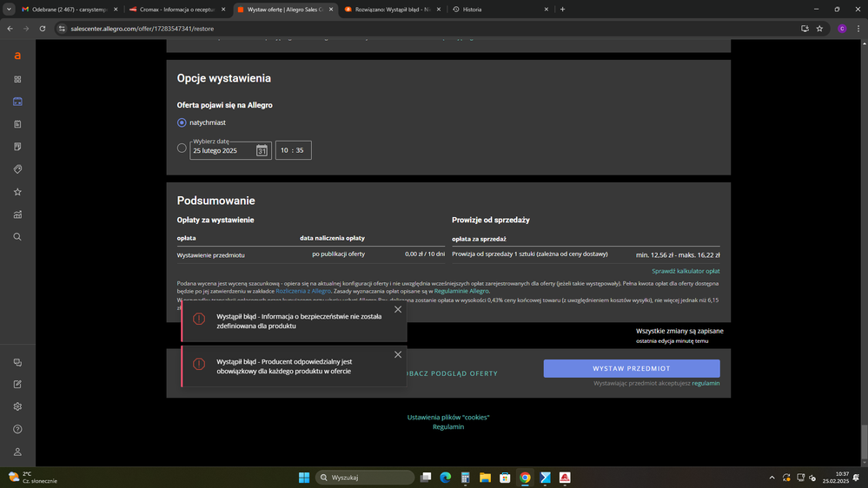Open the regulamin link under submit button
The image size is (868, 488).
point(706,384)
